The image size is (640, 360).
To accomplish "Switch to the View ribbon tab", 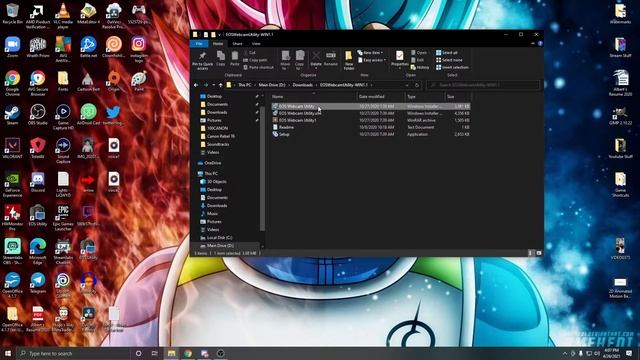I will [256, 44].
